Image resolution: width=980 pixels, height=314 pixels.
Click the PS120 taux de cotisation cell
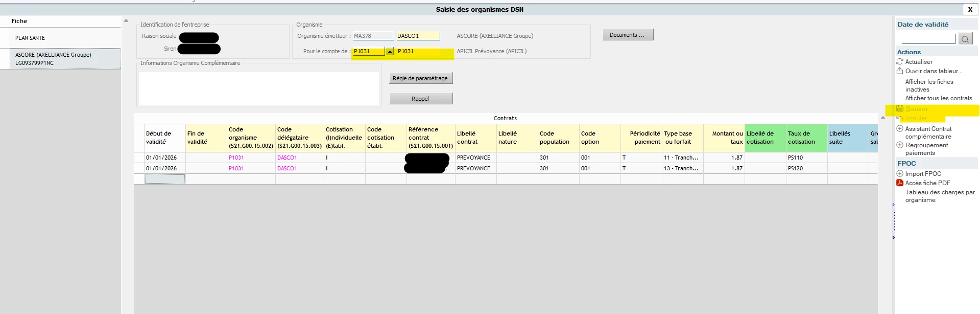click(x=807, y=168)
